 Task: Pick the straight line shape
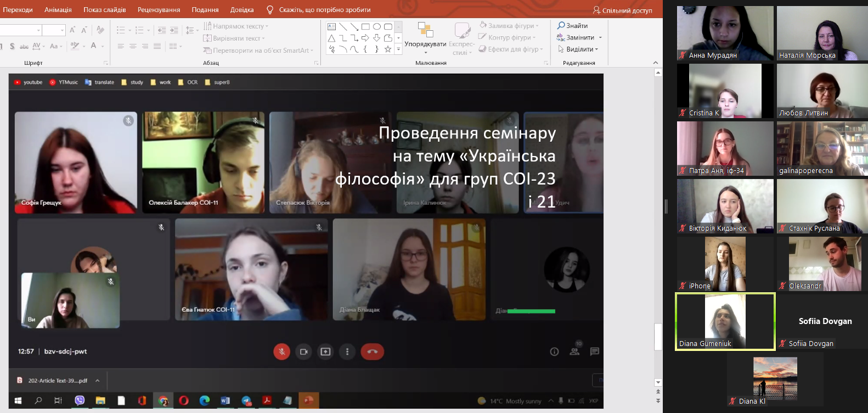pyautogui.click(x=343, y=26)
